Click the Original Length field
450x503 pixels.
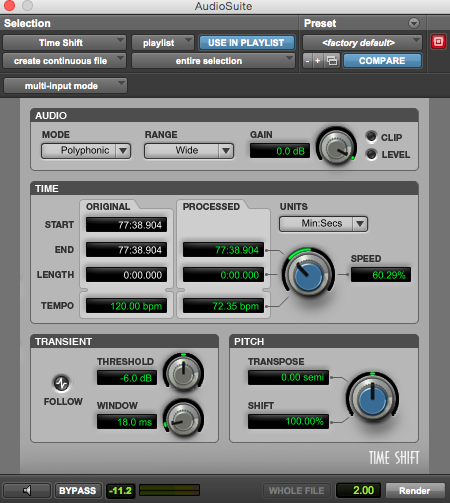(126, 275)
